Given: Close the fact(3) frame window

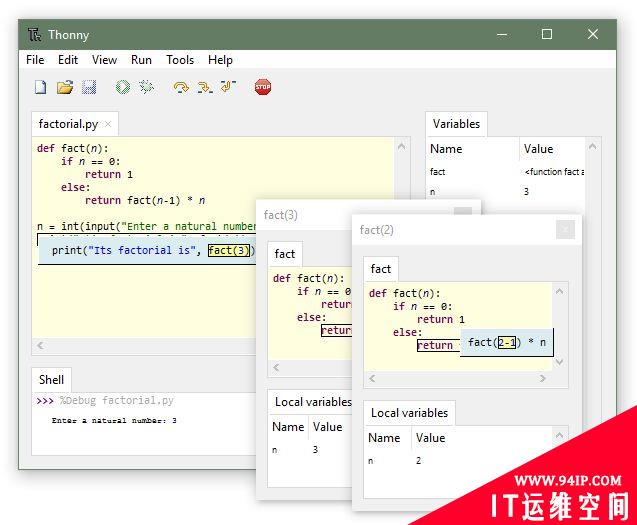Looking at the screenshot, I should [463, 211].
